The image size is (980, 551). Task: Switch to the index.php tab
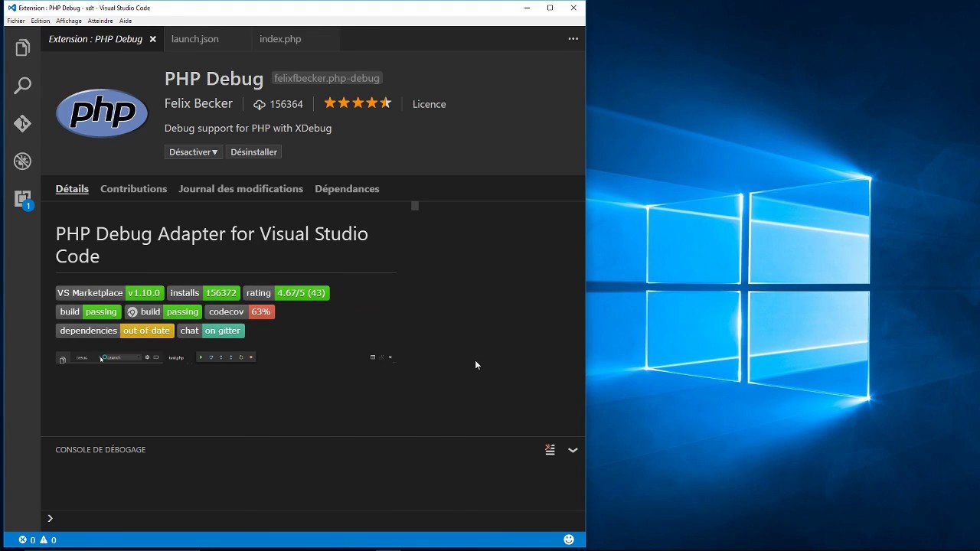coord(280,39)
